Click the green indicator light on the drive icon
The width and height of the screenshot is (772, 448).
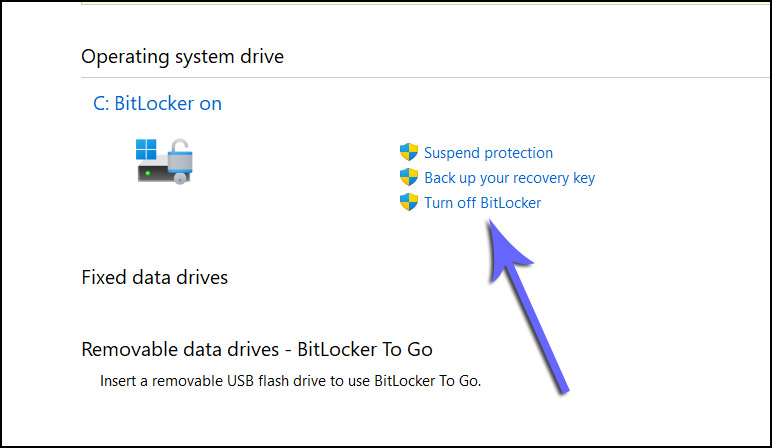coord(148,173)
